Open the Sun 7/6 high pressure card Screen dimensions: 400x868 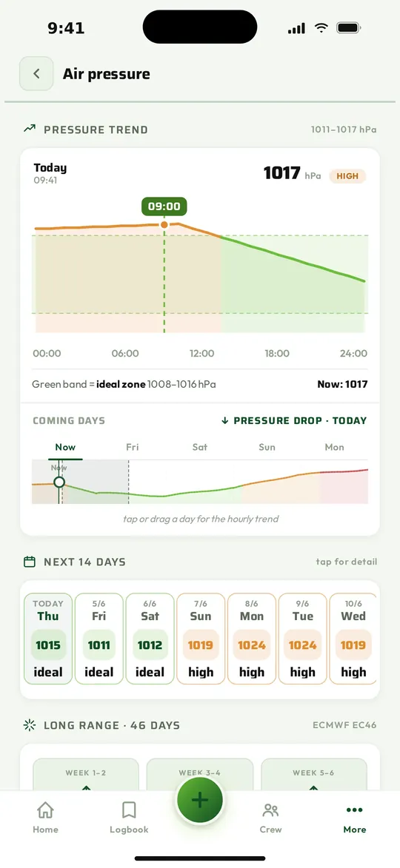pyautogui.click(x=201, y=639)
